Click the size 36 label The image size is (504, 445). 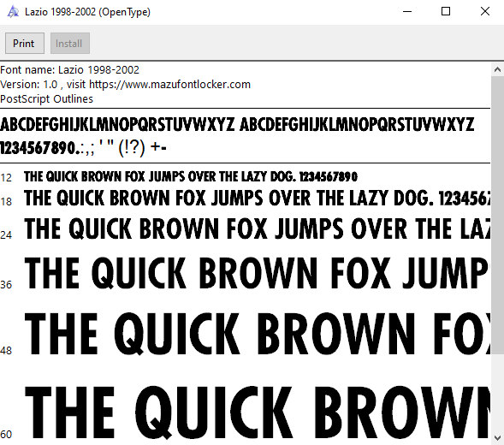click(x=6, y=285)
